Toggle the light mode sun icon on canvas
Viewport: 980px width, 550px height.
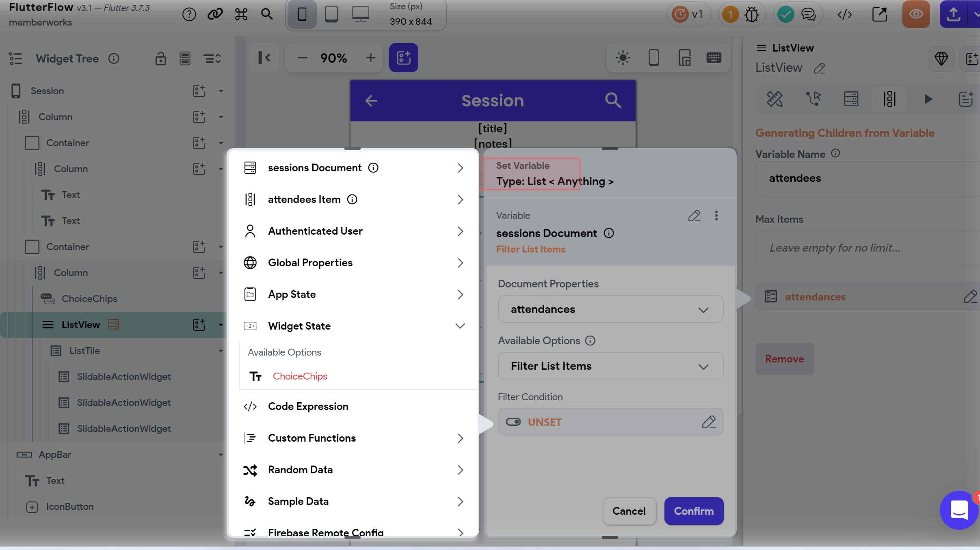623,58
